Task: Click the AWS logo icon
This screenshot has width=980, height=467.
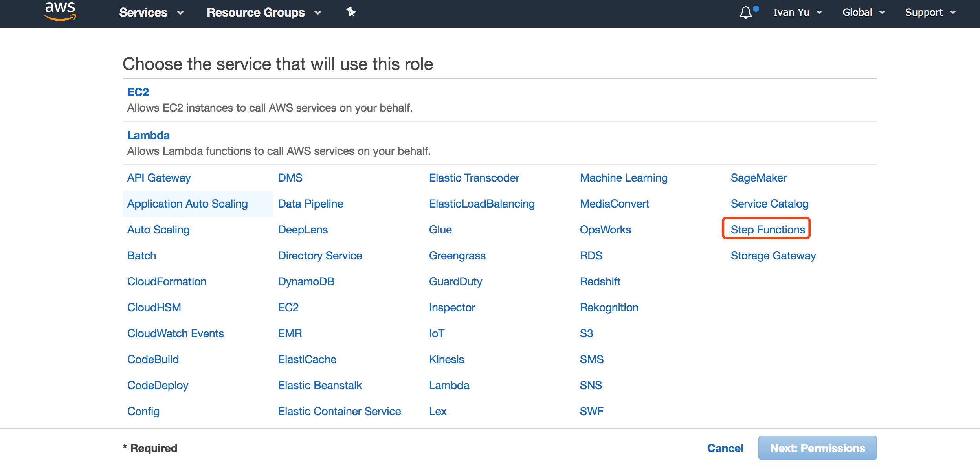Action: click(x=60, y=11)
